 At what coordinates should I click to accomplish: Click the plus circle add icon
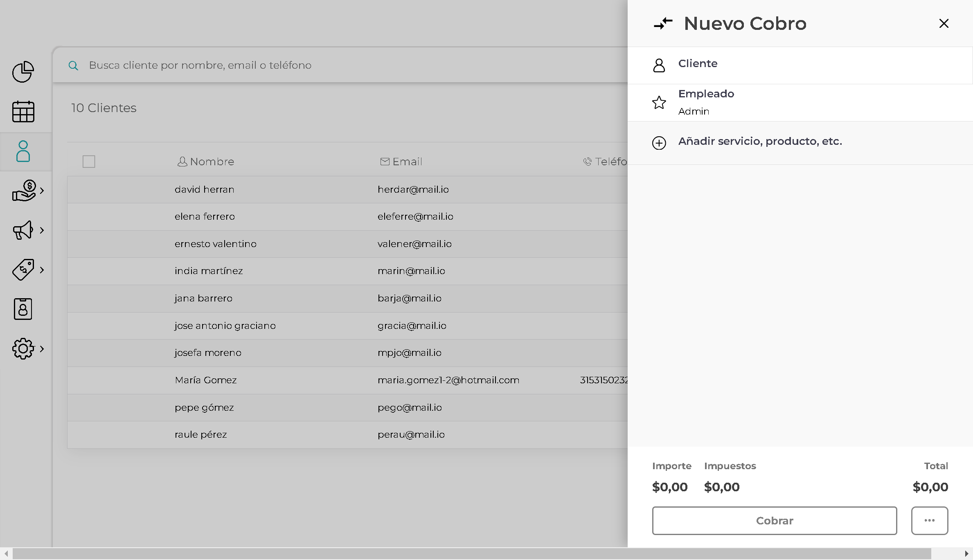tap(659, 143)
